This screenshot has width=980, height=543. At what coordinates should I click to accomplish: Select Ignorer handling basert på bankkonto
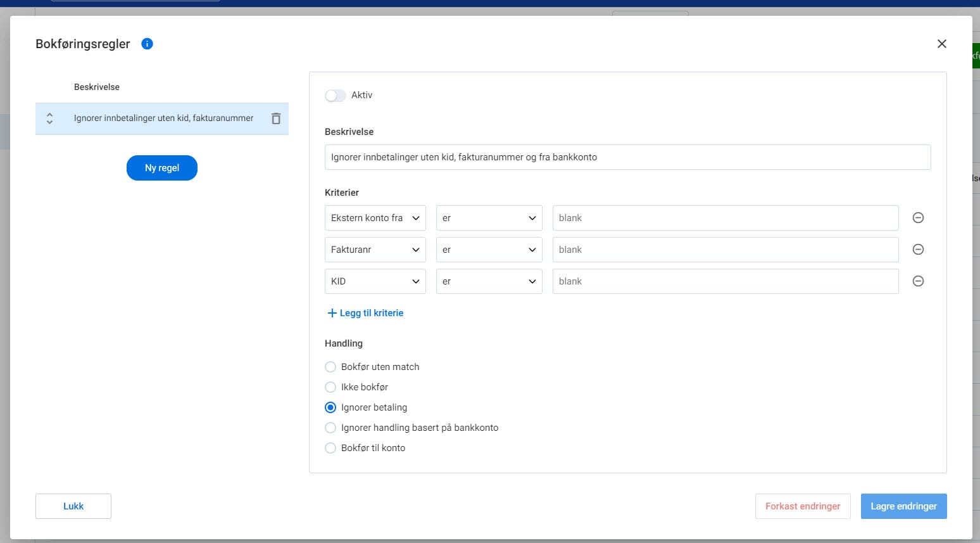[330, 428]
